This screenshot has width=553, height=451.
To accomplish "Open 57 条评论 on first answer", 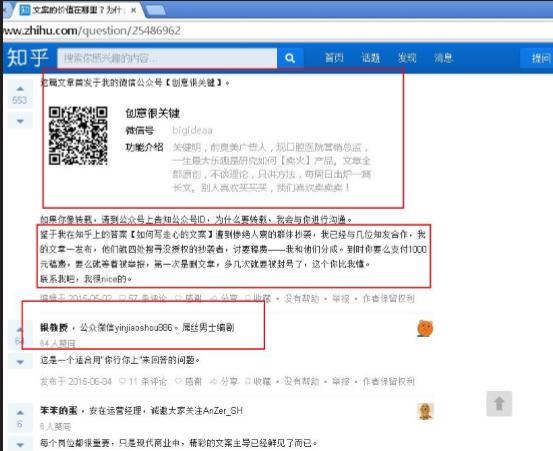I will (143, 298).
